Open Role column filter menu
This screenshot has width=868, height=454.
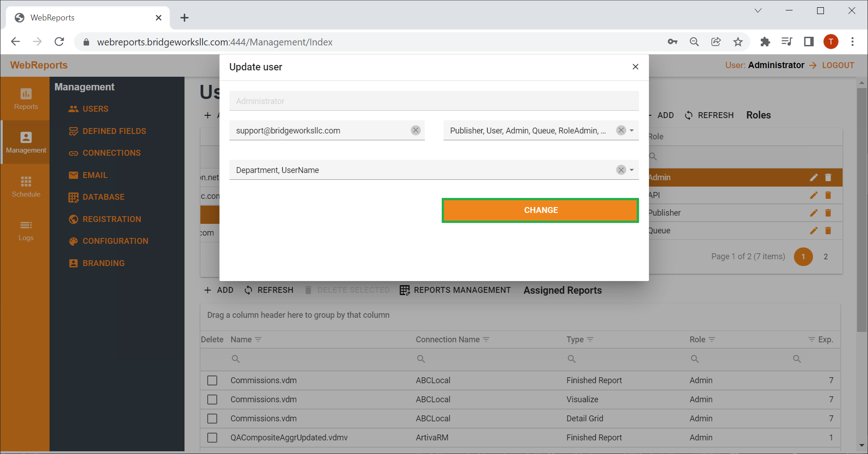click(712, 340)
